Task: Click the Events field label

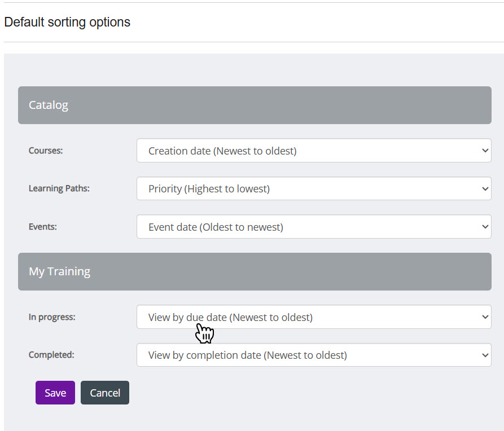Action: (x=43, y=227)
